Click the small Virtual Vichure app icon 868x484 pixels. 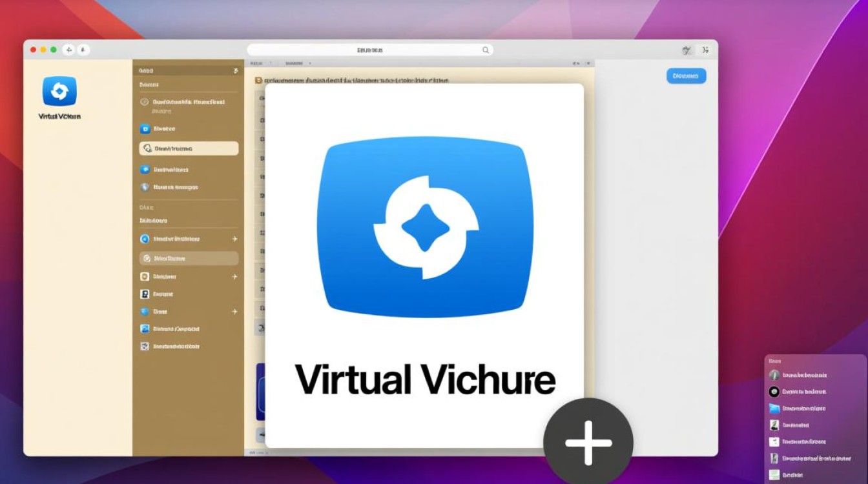point(59,91)
